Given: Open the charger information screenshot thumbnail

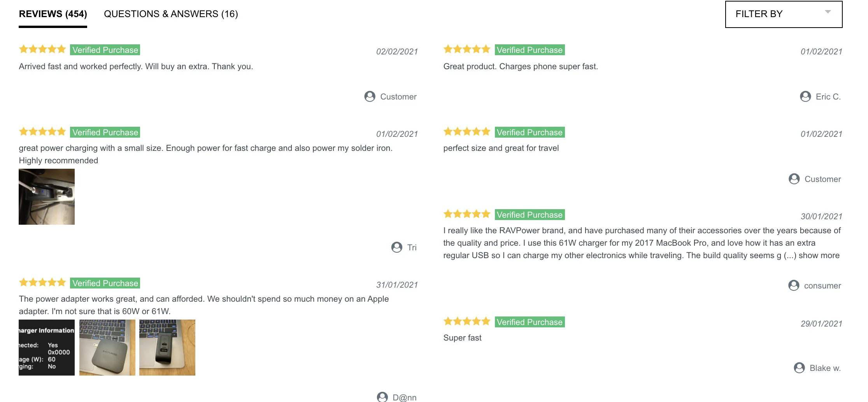Looking at the screenshot, I should pyautogui.click(x=47, y=348).
